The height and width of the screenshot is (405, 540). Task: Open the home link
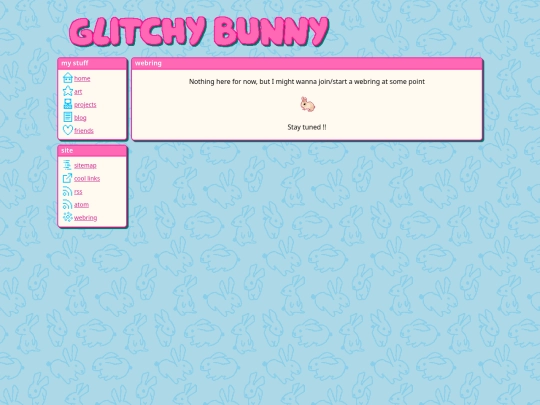tap(82, 79)
